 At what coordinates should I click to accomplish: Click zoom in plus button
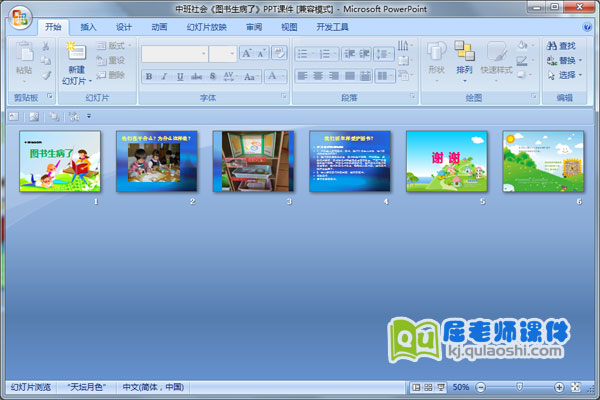click(559, 387)
